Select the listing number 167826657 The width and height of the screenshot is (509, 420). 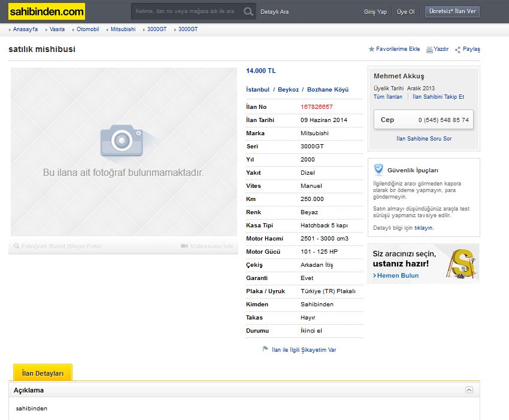pos(317,106)
